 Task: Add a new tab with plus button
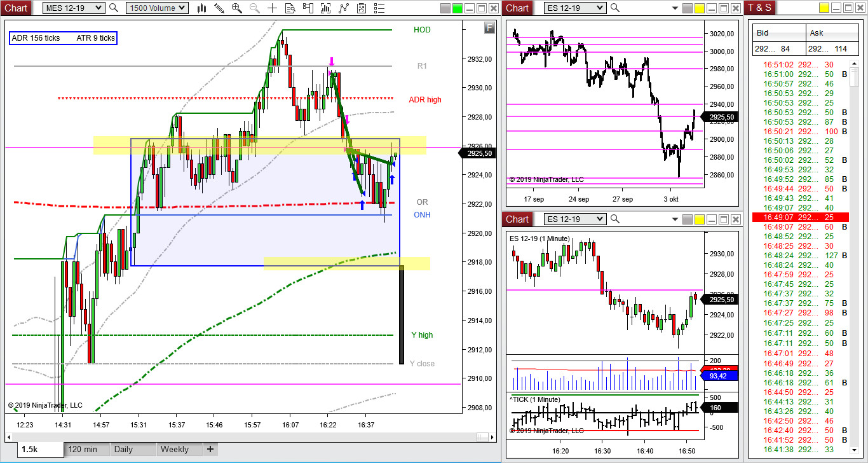tap(210, 449)
